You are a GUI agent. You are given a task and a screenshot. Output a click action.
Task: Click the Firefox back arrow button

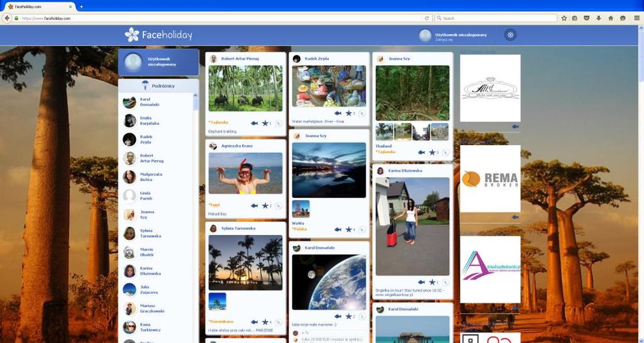click(6, 18)
